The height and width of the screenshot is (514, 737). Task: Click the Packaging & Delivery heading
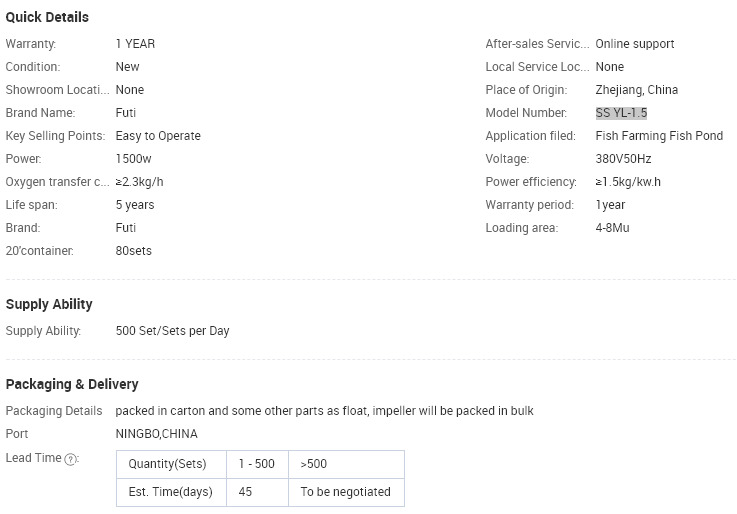(72, 384)
